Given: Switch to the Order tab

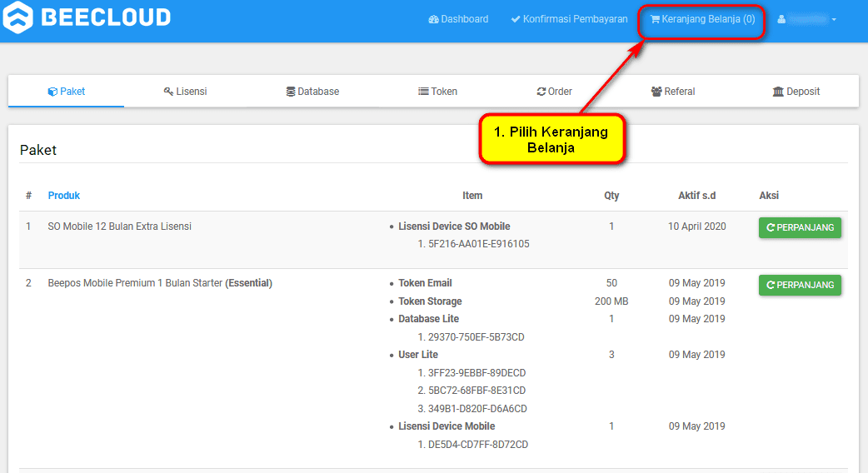Looking at the screenshot, I should pyautogui.click(x=554, y=92).
